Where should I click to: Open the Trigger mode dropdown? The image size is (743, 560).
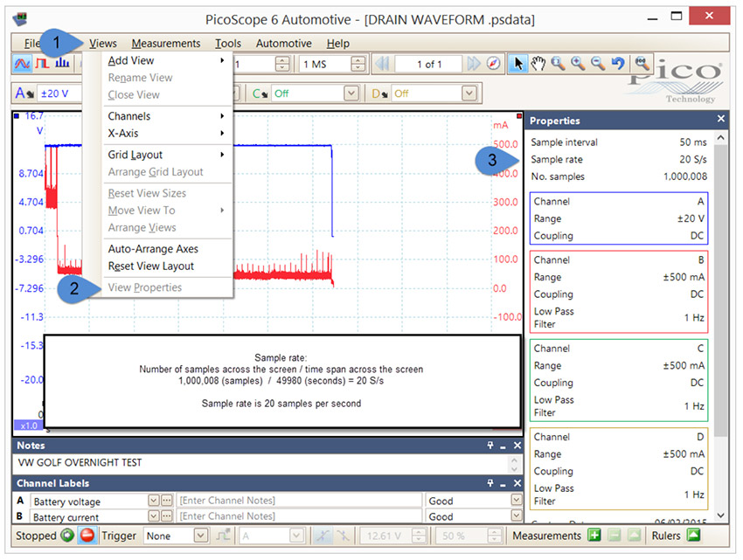201,536
